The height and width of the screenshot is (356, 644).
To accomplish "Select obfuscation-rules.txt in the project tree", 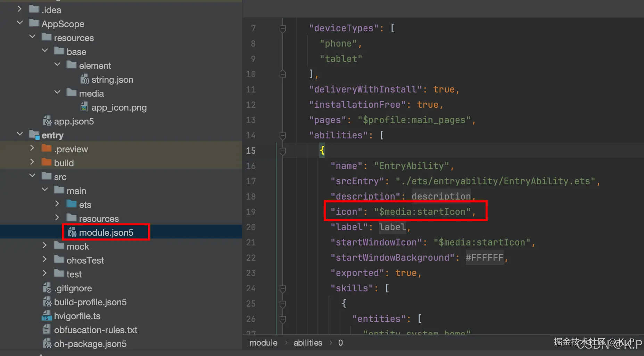I will 96,330.
